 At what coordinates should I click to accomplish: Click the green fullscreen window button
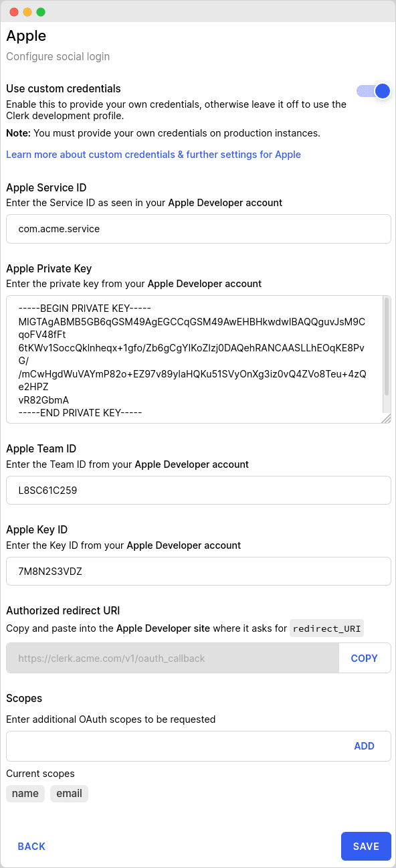point(41,12)
